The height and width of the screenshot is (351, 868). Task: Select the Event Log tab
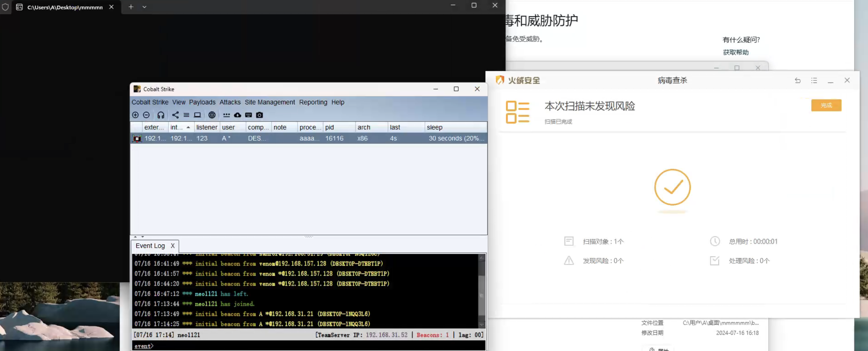(x=150, y=246)
